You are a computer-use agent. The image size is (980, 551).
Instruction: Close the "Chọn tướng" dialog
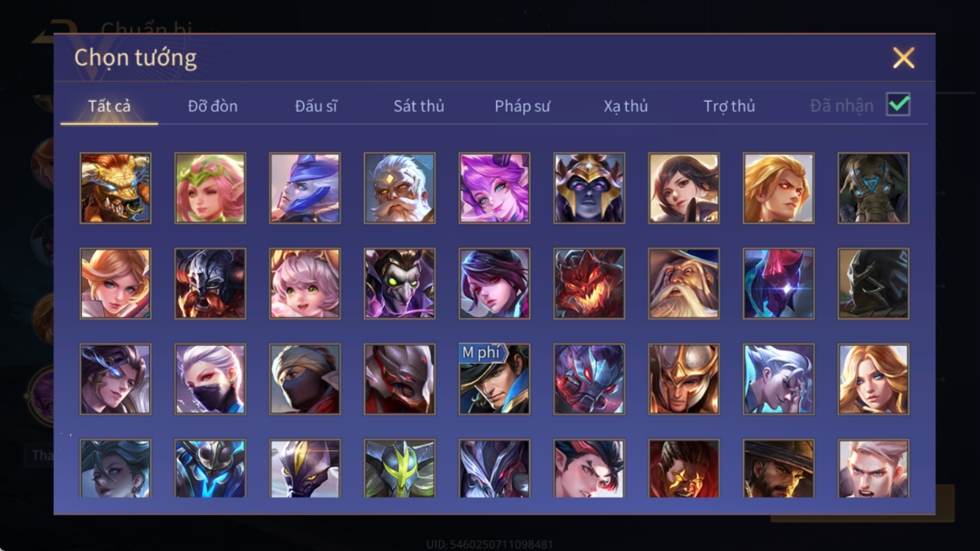(904, 58)
